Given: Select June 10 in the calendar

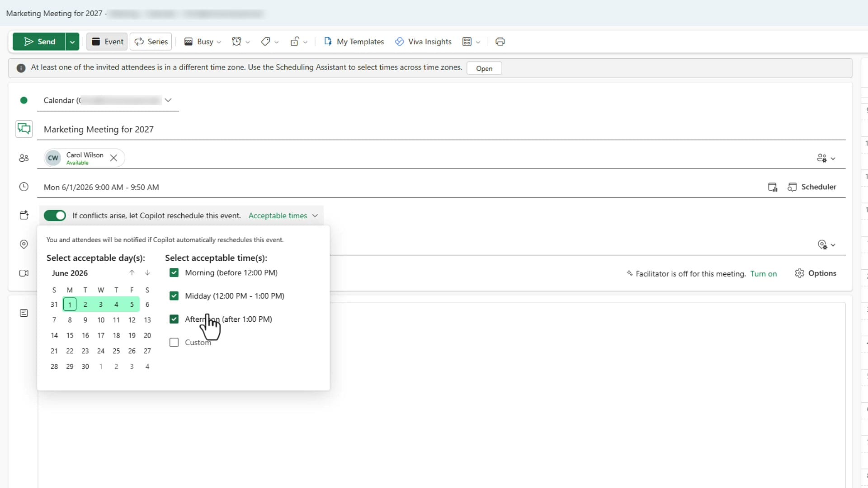Looking at the screenshot, I should [101, 320].
